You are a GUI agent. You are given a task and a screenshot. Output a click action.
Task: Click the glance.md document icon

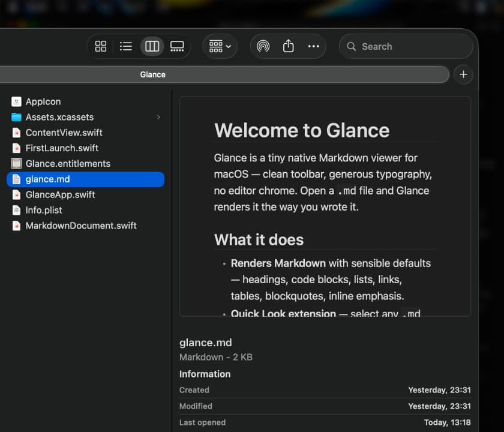click(16, 179)
